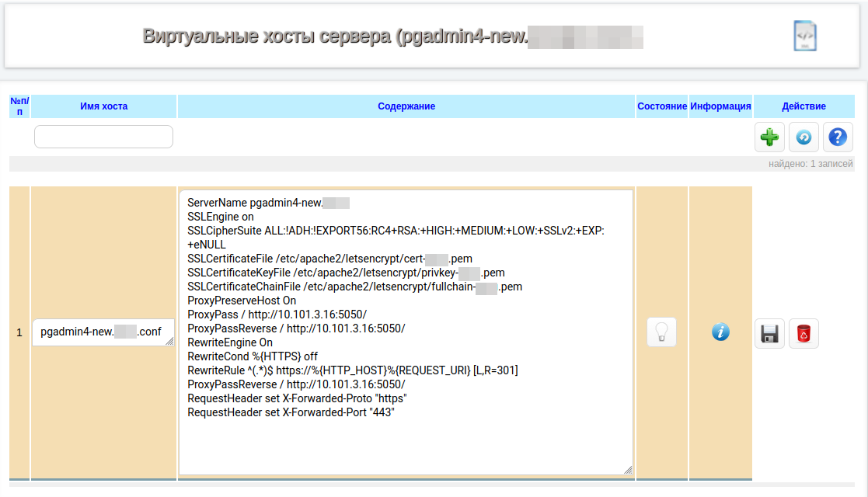This screenshot has width=868, height=497.
Task: Click the host name field resize handle
Action: pos(170,342)
